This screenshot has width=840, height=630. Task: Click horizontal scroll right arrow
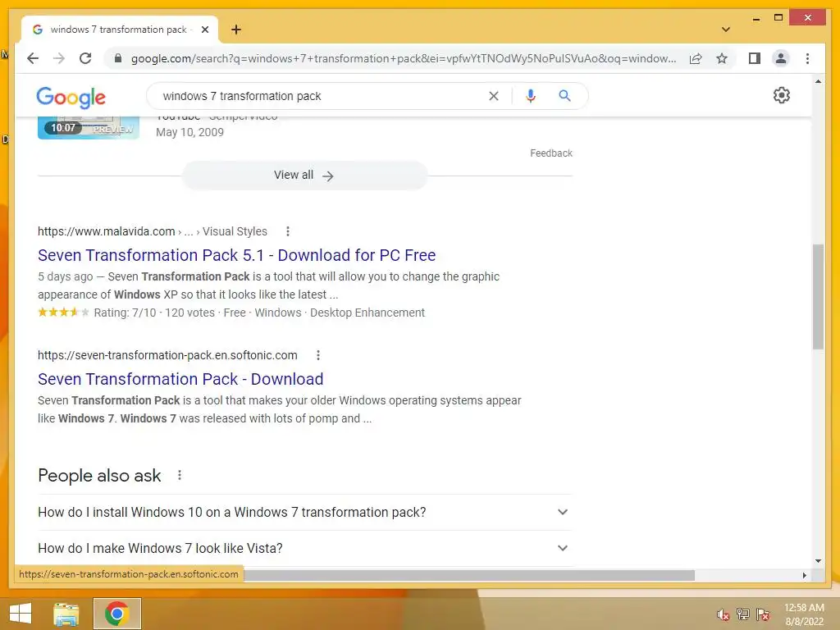pyautogui.click(x=805, y=575)
